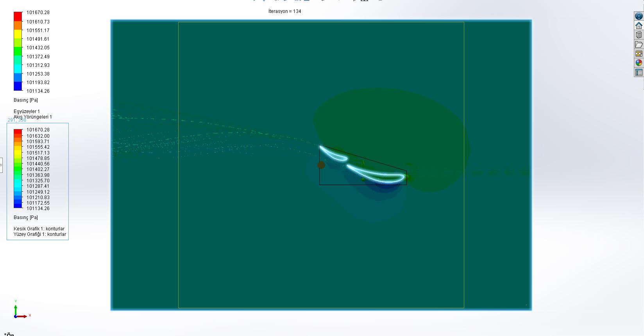Select lower legend value 101593.71
The image size is (644, 336).
tap(38, 142)
